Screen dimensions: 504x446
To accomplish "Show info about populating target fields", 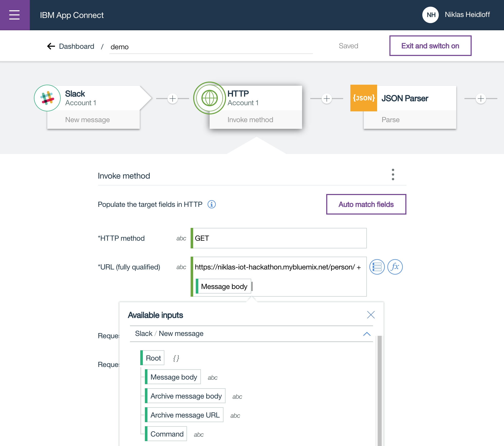I will [x=212, y=204].
